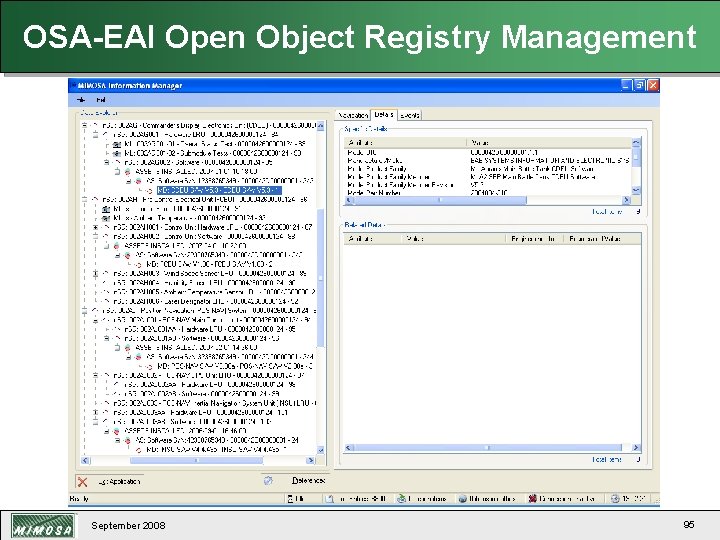Collapse the Position Navigation POS NAV System node
Viewport: 720px width, 540px height.
(x=84, y=311)
